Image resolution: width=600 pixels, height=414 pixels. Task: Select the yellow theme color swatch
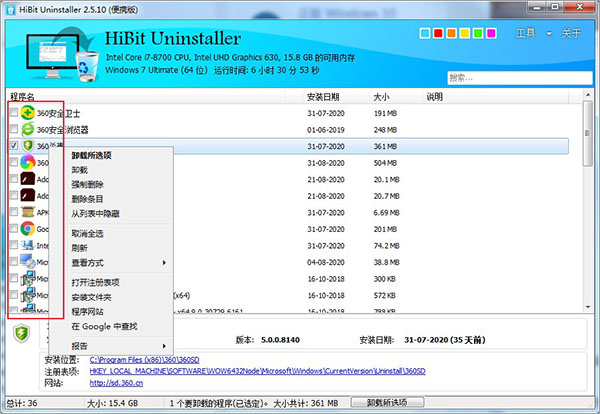pyautogui.click(x=465, y=33)
